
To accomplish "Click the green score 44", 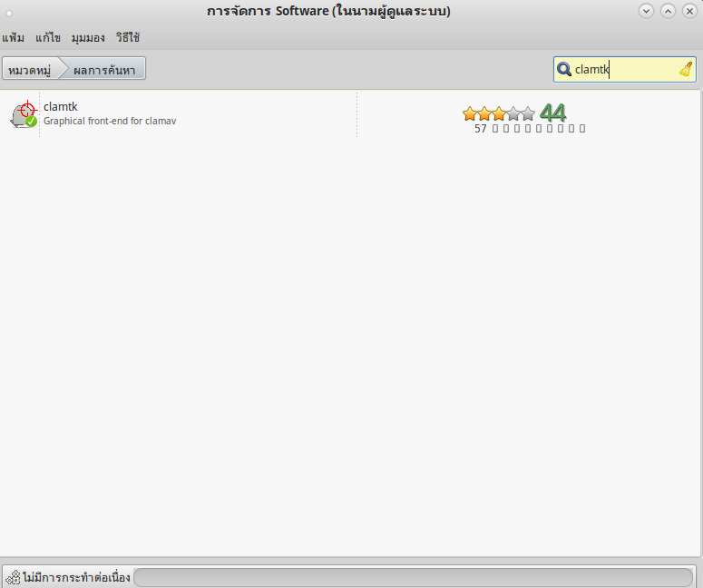I will 552,113.
